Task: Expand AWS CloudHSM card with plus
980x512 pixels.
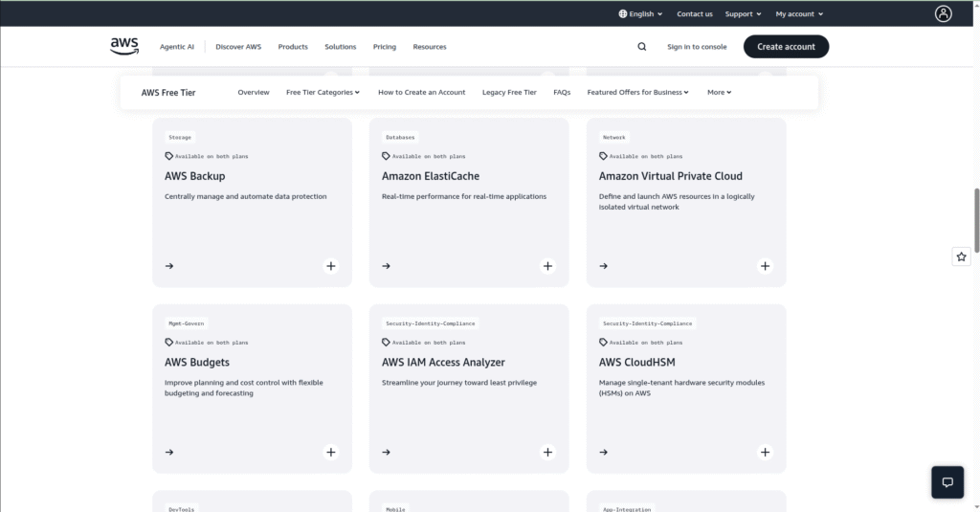Action: pos(765,452)
